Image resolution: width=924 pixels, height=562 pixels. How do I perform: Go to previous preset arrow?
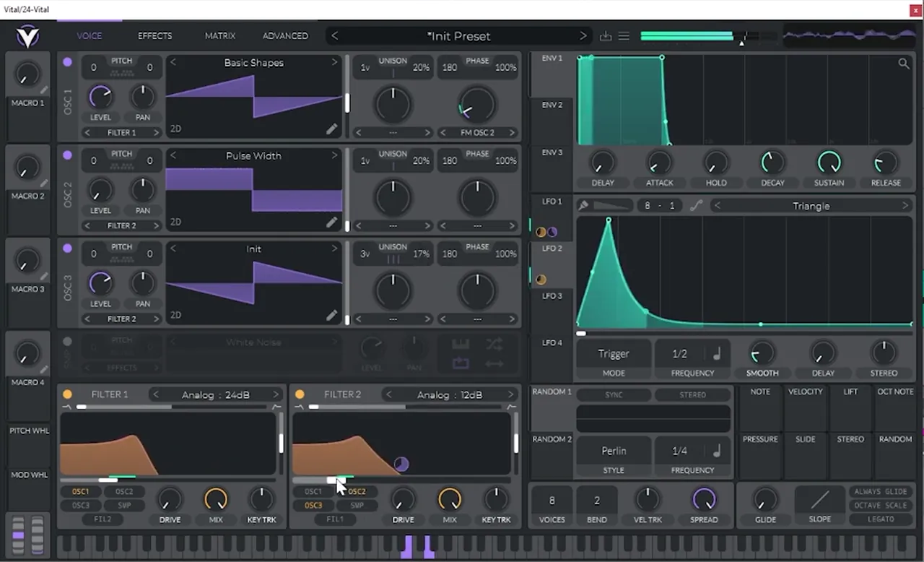(x=334, y=36)
